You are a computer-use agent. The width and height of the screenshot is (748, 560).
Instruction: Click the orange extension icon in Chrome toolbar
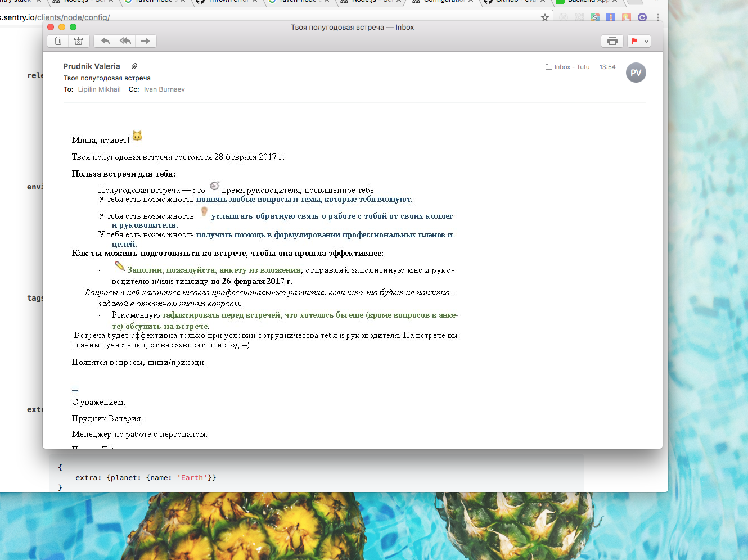627,17
